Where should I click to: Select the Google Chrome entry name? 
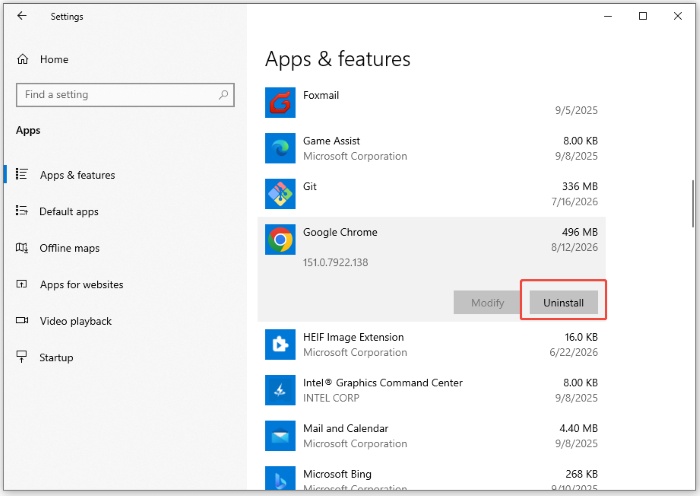pyautogui.click(x=340, y=232)
